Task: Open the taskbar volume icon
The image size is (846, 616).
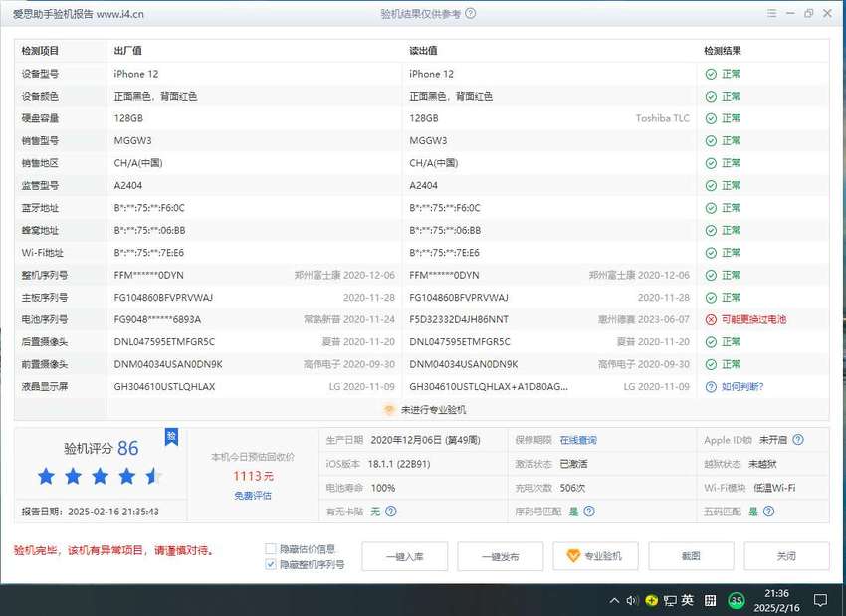Action: click(632, 600)
